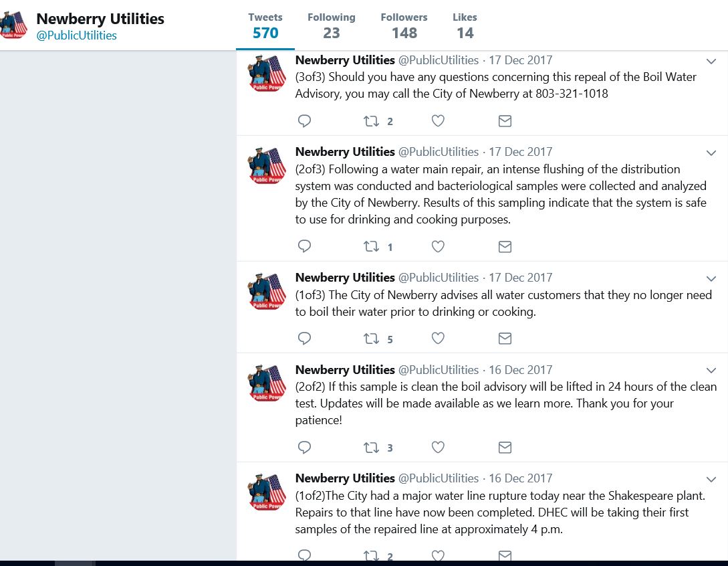Open the Following list
This screenshot has height=566, width=728.
point(332,25)
